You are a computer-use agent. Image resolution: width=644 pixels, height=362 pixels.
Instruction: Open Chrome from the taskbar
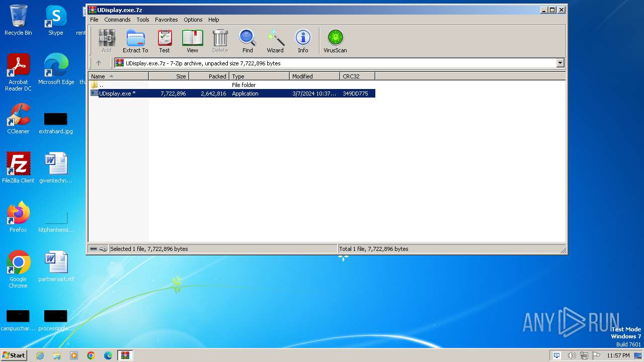pyautogui.click(x=91, y=355)
